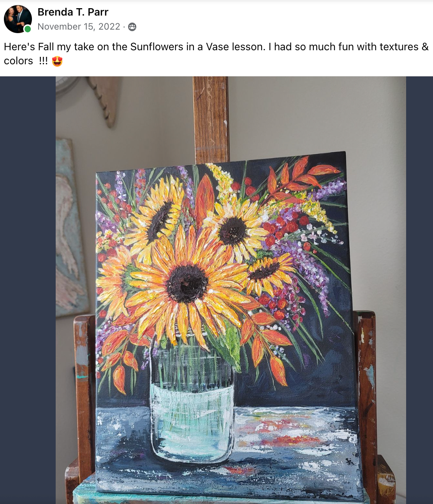The width and height of the screenshot is (433, 504).
Task: Click the wooden easel post above canvas
Action: point(211,120)
